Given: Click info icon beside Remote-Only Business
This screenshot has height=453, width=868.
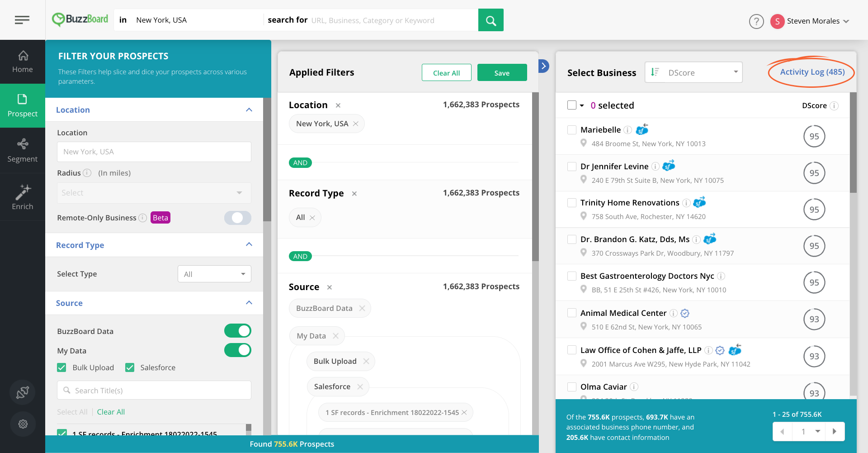Looking at the screenshot, I should point(143,218).
